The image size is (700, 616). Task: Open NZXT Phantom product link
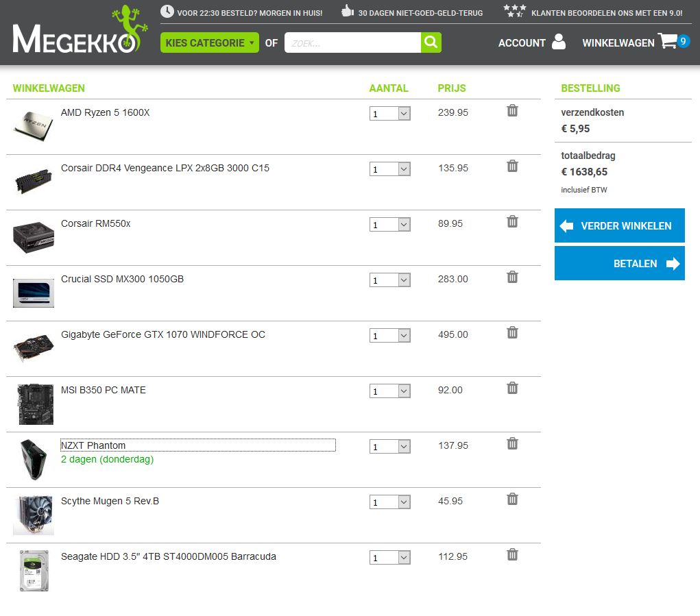(93, 445)
